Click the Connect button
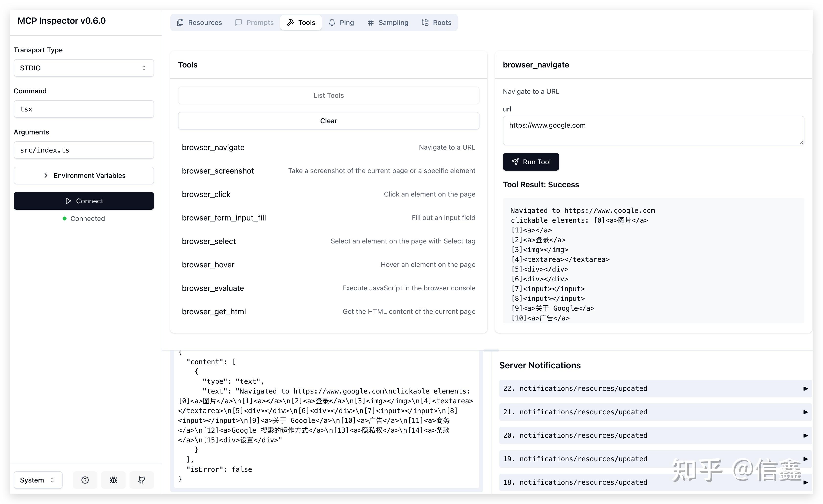This screenshot has width=823, height=504. pos(84,201)
